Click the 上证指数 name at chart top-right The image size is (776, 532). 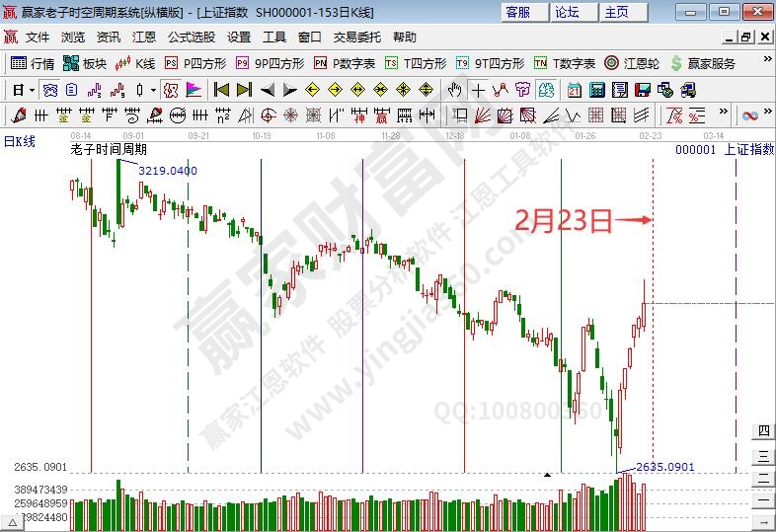point(749,149)
